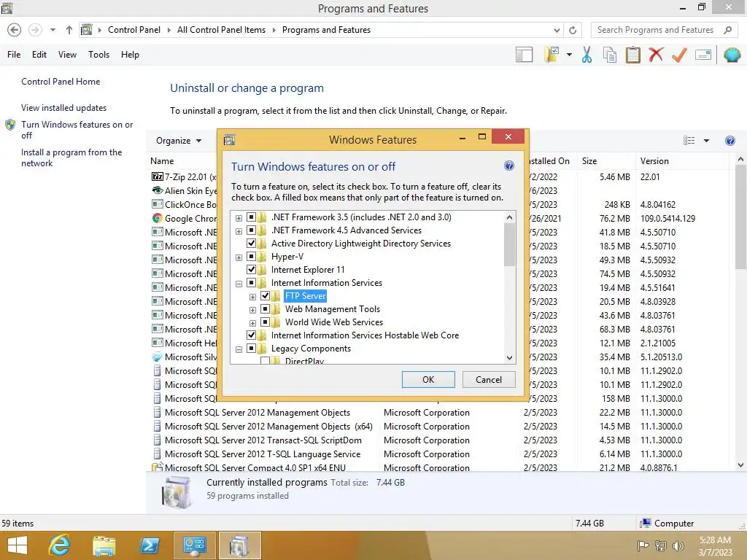Click the orange checkmark Properties icon
Screen dimensions: 747x560
coord(679,55)
